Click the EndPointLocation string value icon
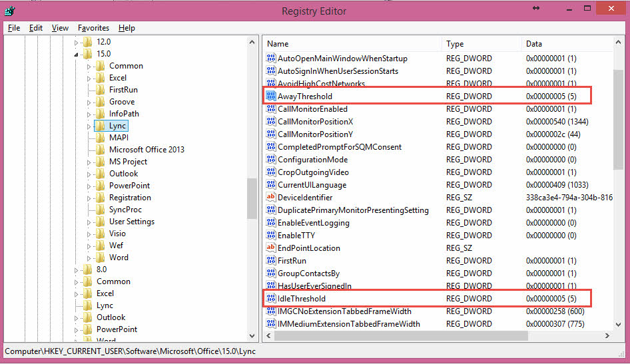630x364 pixels. [271, 248]
